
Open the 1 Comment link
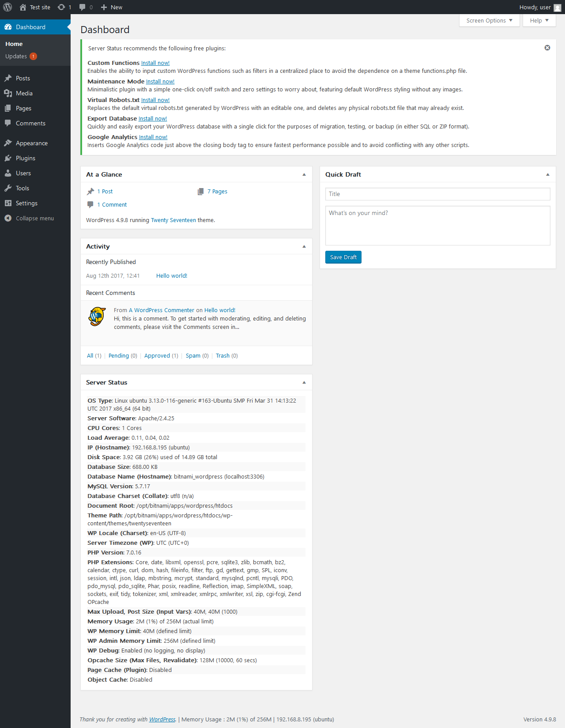pos(112,204)
